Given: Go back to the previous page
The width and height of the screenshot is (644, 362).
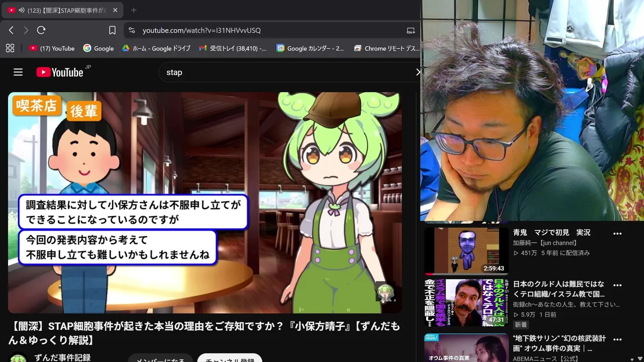Looking at the screenshot, I should click(11, 30).
